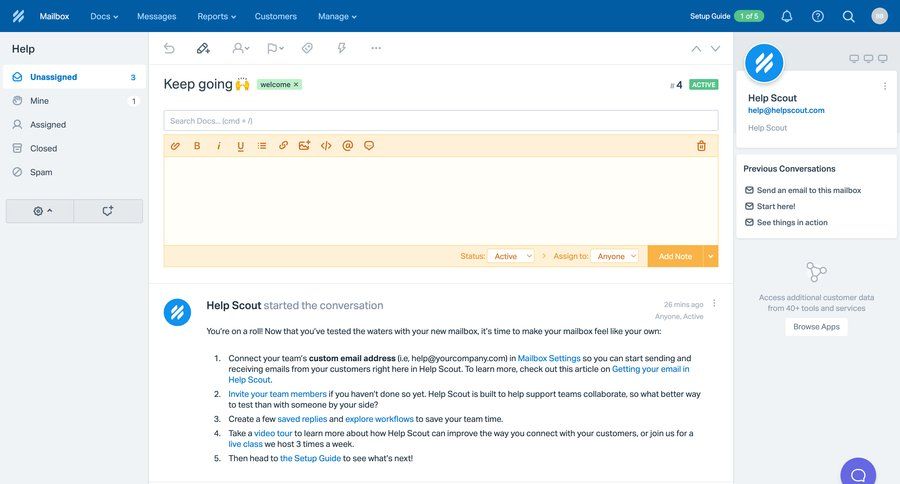
Task: Insert code block in note editor
Action: (326, 146)
